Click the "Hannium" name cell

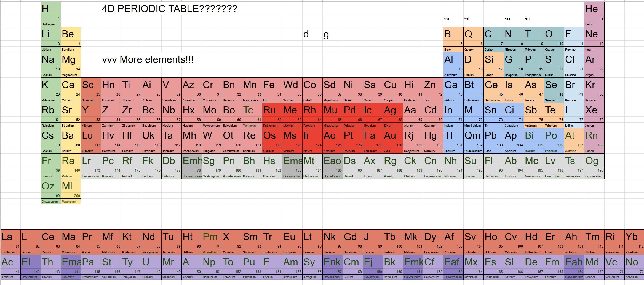tap(111, 100)
